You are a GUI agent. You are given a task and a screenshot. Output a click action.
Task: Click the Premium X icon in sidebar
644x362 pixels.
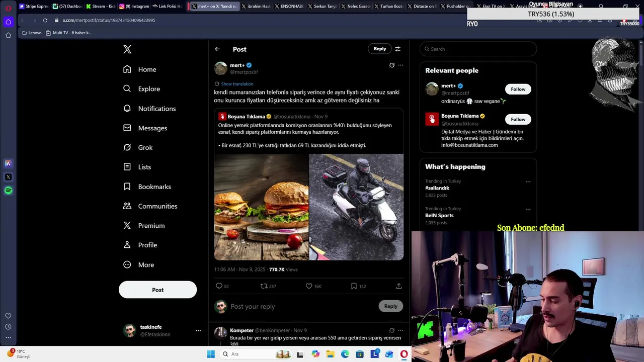[127, 226]
